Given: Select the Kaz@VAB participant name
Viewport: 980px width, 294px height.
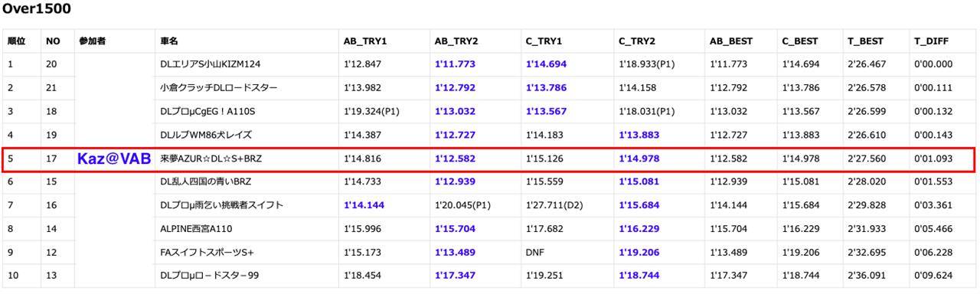Looking at the screenshot, I should coord(113,158).
